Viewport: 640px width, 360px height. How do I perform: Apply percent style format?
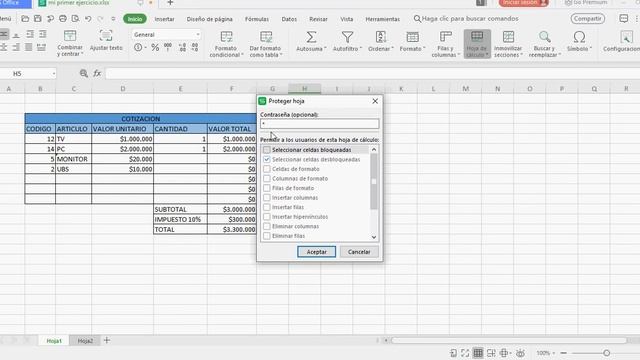click(x=155, y=48)
